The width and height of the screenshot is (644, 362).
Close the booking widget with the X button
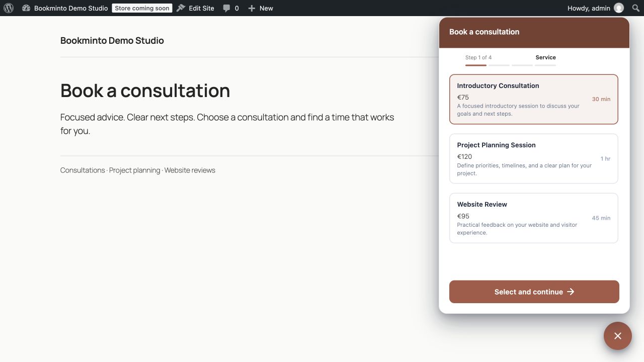click(618, 336)
